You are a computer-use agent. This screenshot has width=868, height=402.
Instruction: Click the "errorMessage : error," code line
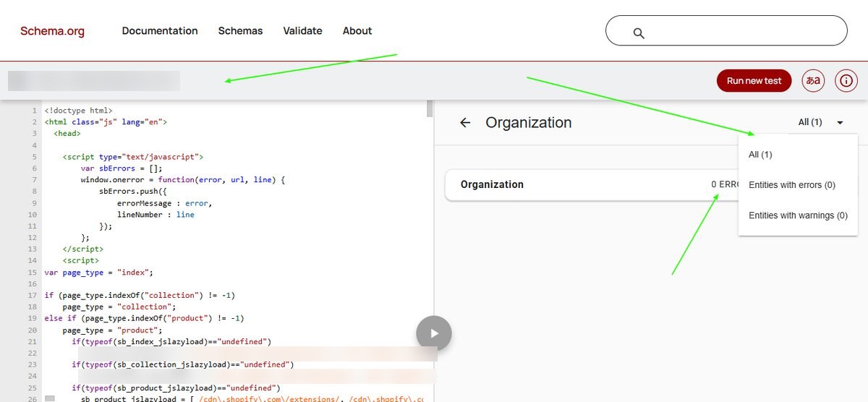tap(164, 203)
